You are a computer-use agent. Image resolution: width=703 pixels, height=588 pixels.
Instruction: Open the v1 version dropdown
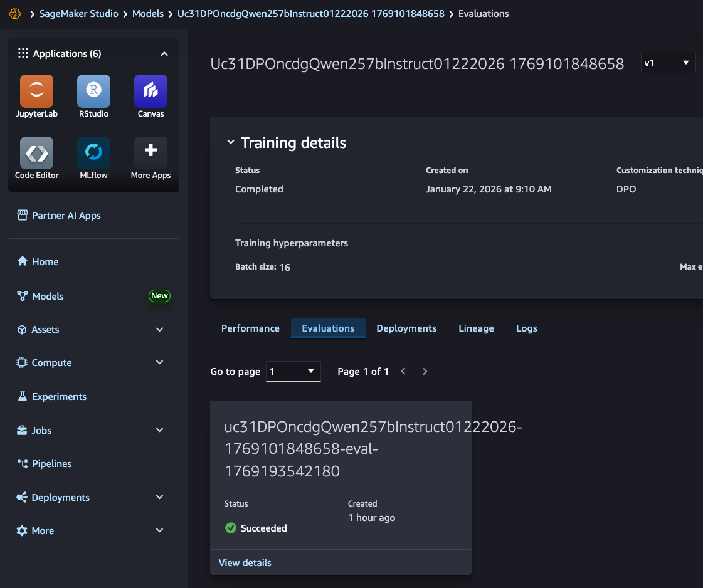(x=668, y=63)
